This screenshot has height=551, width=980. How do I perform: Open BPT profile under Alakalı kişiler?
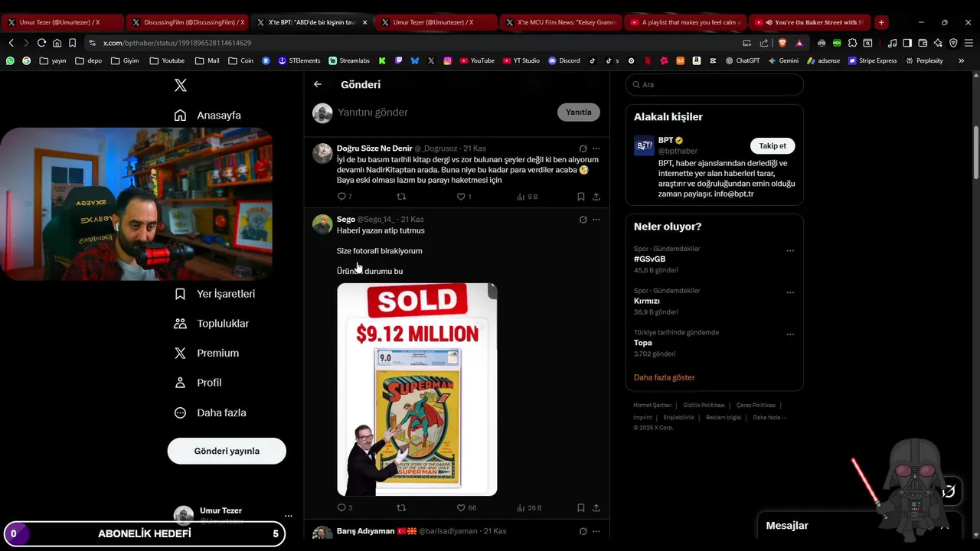[x=666, y=140]
